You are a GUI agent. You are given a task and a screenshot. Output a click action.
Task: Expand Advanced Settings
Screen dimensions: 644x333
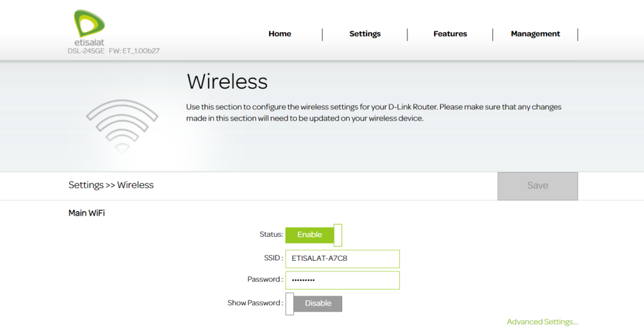[542, 322]
